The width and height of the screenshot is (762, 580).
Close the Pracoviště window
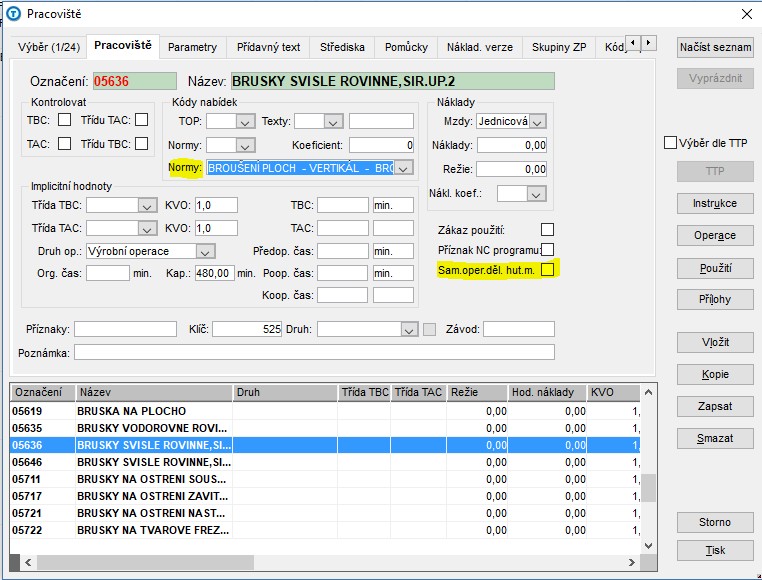coord(747,14)
